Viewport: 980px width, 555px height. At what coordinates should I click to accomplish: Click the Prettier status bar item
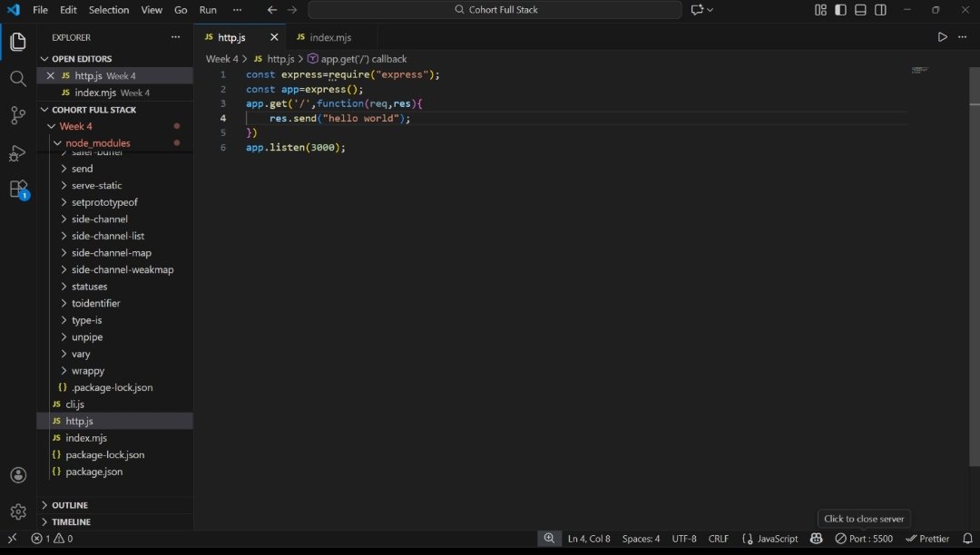927,538
